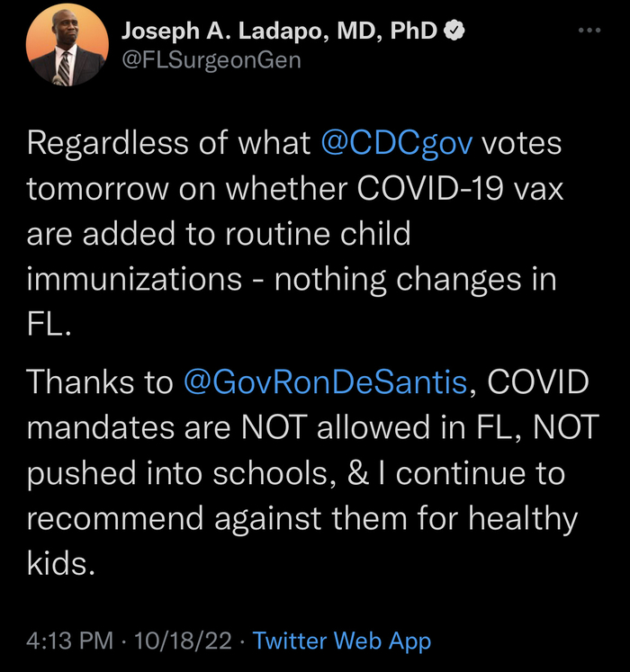
Task: Click the 10/18/22 date
Action: coord(183,641)
